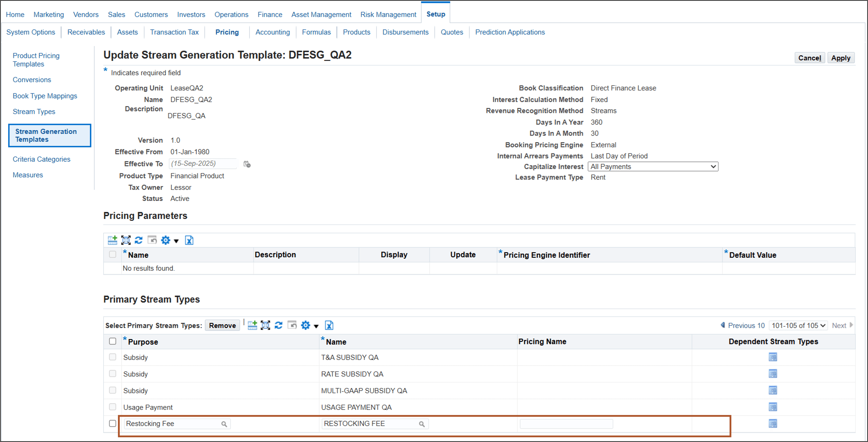The width and height of the screenshot is (868, 442).
Task: Check the Restocking Fee row checkbox
Action: click(113, 423)
